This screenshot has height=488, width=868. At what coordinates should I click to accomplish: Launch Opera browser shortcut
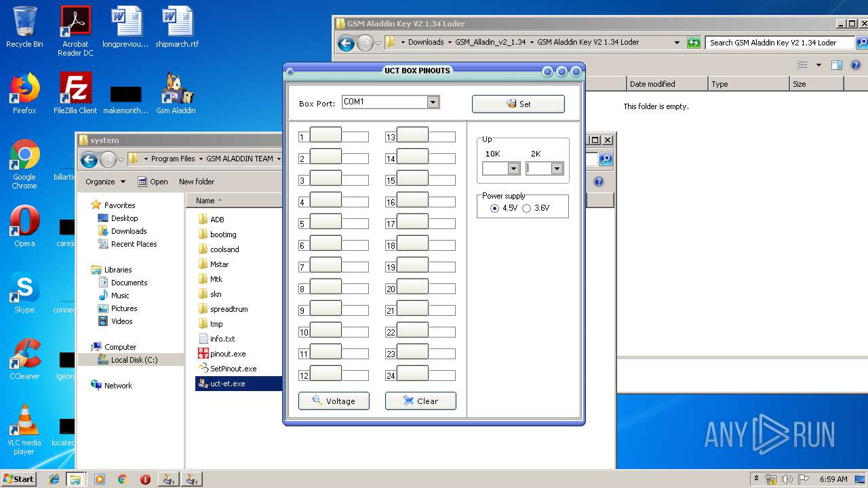pyautogui.click(x=24, y=226)
